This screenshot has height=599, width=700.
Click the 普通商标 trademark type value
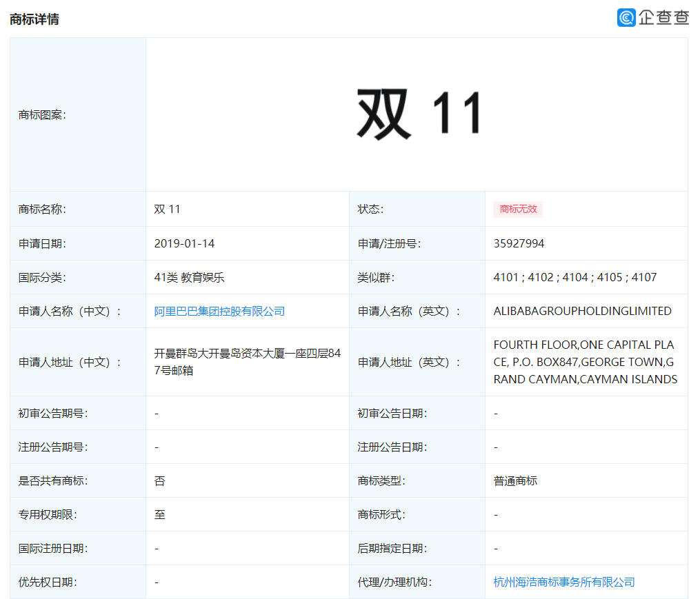(515, 481)
